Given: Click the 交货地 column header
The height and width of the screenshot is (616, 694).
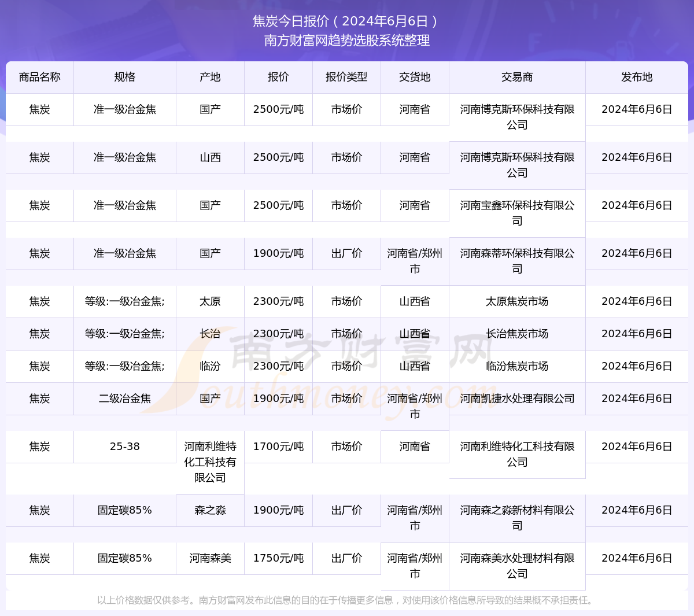Looking at the screenshot, I should coord(415,77).
